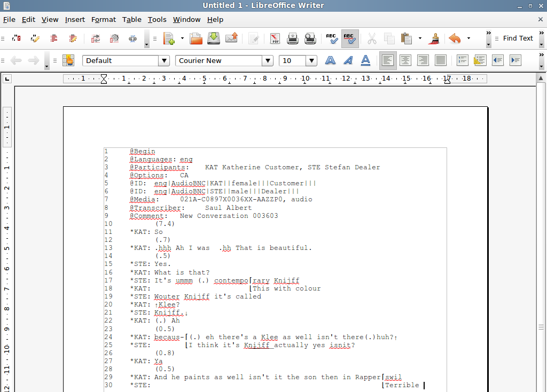Screen dimensions: 547x392
Task: Toggle numbered list
Action: pos(463,60)
